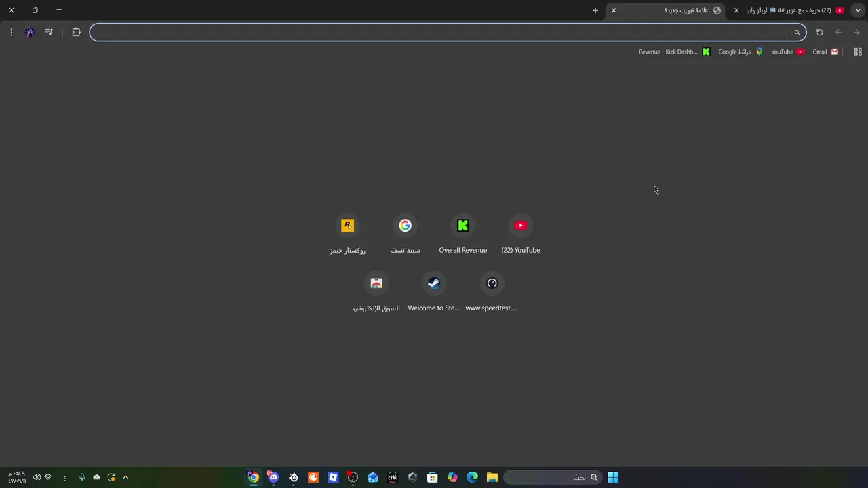Viewport: 868px width, 488px height.
Task: Open Chrome from the taskbar
Action: click(253, 477)
